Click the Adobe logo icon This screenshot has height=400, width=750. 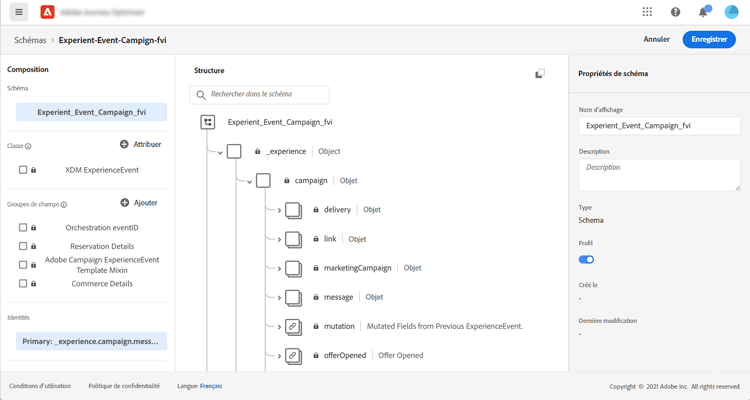47,12
